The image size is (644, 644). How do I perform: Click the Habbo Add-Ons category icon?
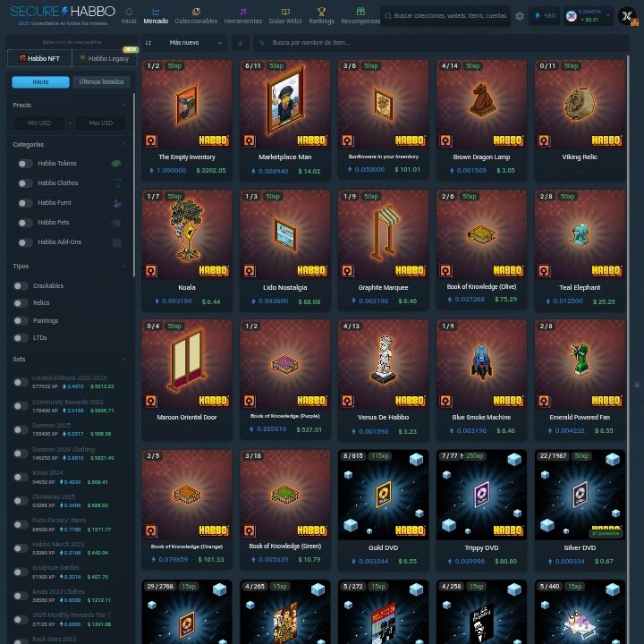tap(117, 242)
